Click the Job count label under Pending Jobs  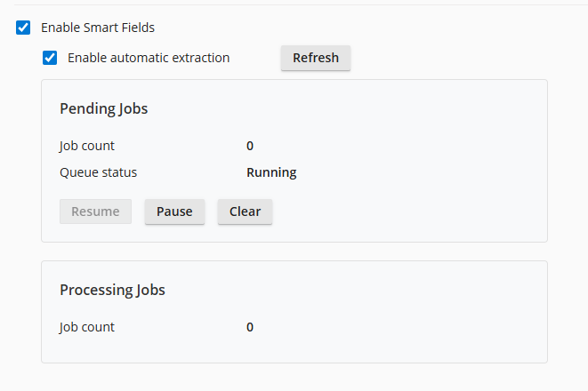coord(87,146)
